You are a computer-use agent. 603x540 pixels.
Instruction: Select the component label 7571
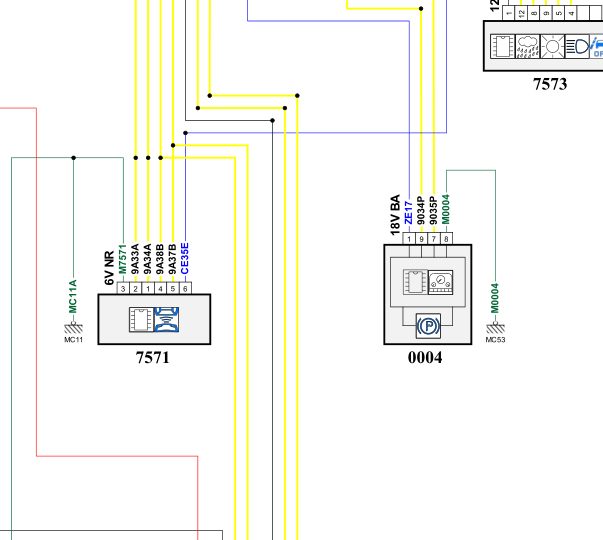[x=153, y=358]
